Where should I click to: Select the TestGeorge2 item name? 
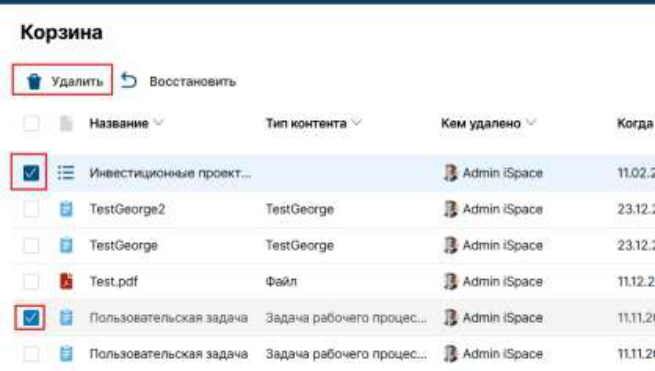pyautogui.click(x=127, y=209)
